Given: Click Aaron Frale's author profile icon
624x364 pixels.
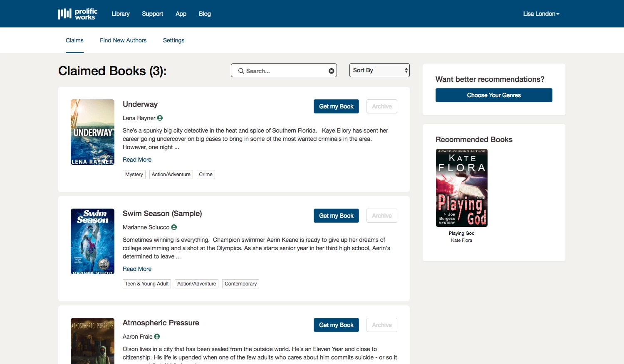Looking at the screenshot, I should point(157,337).
